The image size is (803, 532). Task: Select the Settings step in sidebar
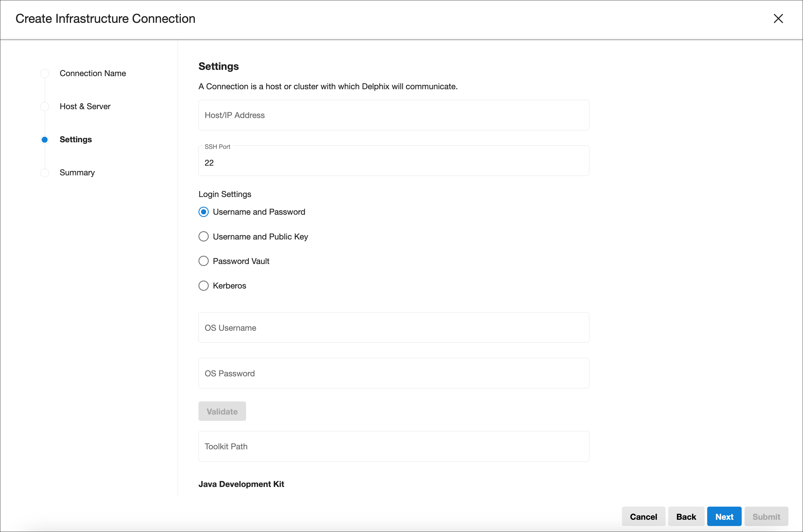click(x=76, y=139)
